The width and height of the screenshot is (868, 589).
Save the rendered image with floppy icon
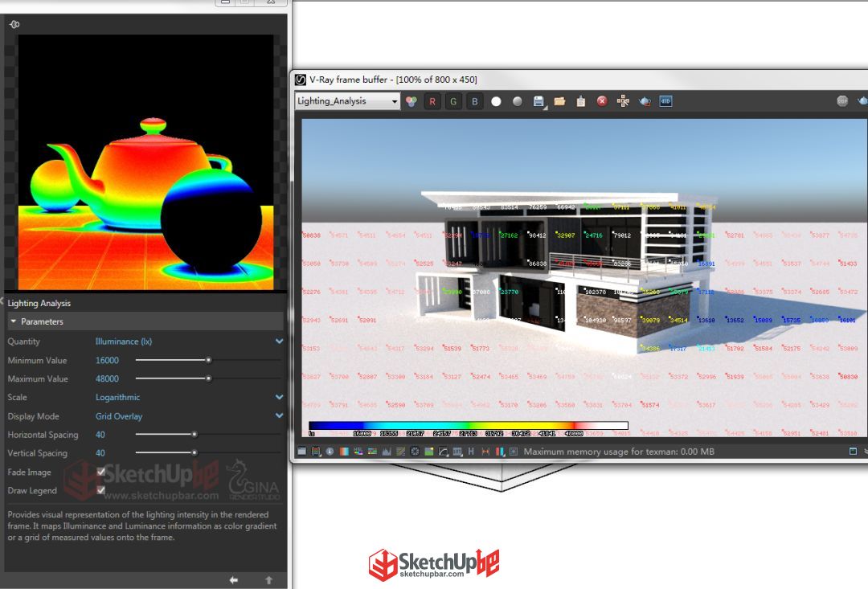(x=538, y=101)
